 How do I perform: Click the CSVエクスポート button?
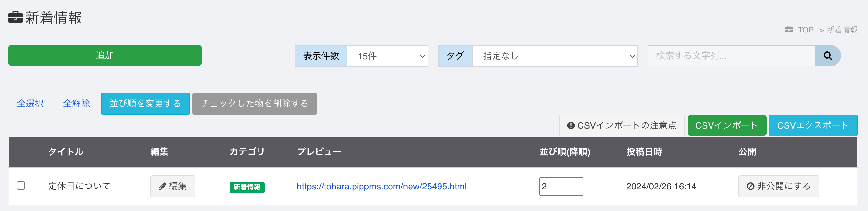tap(813, 125)
